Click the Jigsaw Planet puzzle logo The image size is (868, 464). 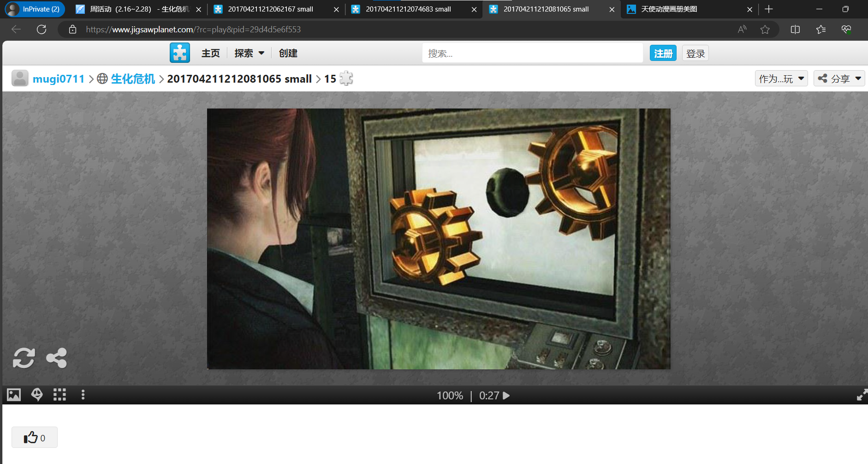click(179, 53)
